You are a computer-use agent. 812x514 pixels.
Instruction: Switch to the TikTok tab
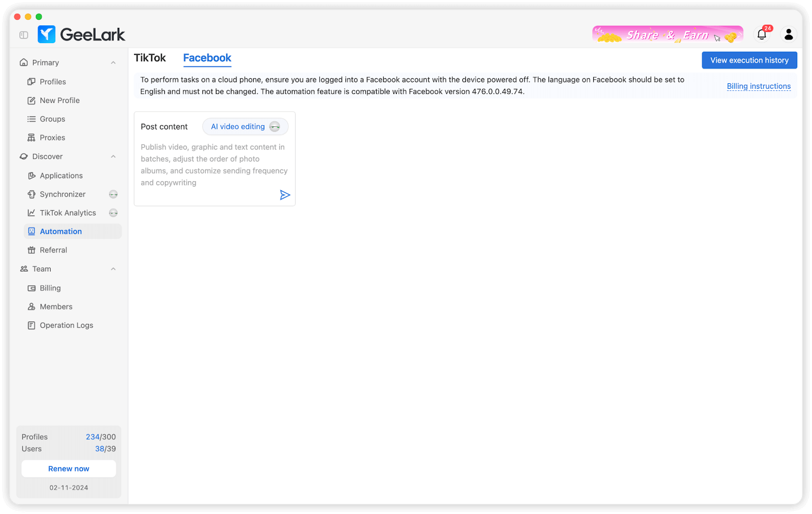click(150, 58)
